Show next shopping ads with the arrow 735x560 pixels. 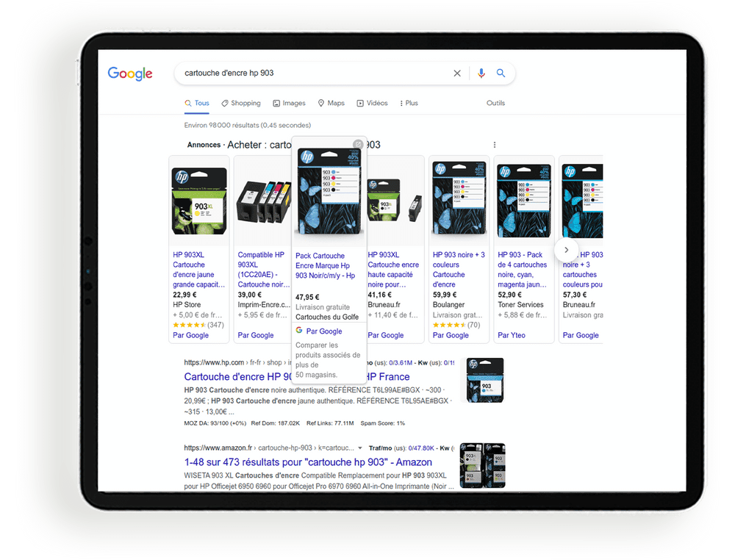point(566,250)
